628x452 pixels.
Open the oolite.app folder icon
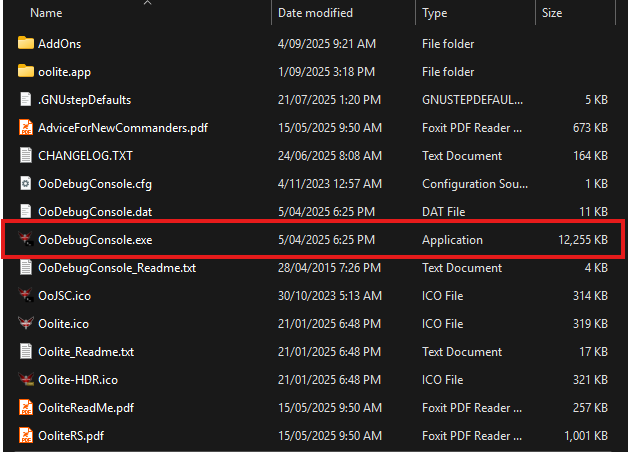(26, 71)
